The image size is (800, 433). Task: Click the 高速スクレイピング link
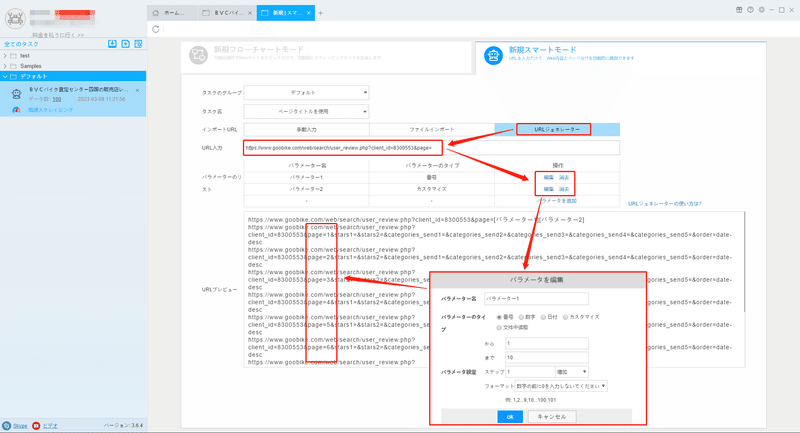tap(51, 110)
